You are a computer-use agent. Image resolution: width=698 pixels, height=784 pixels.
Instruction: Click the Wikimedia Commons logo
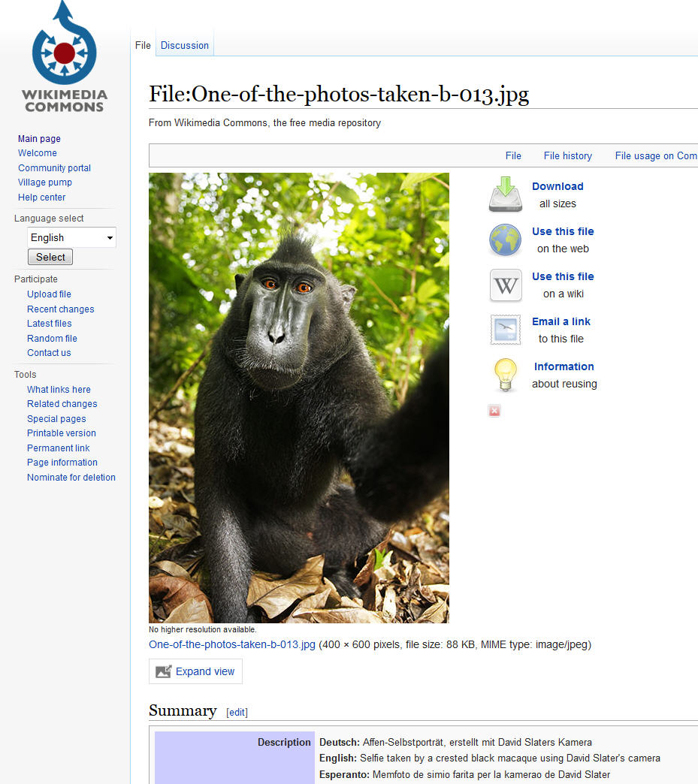[64, 57]
